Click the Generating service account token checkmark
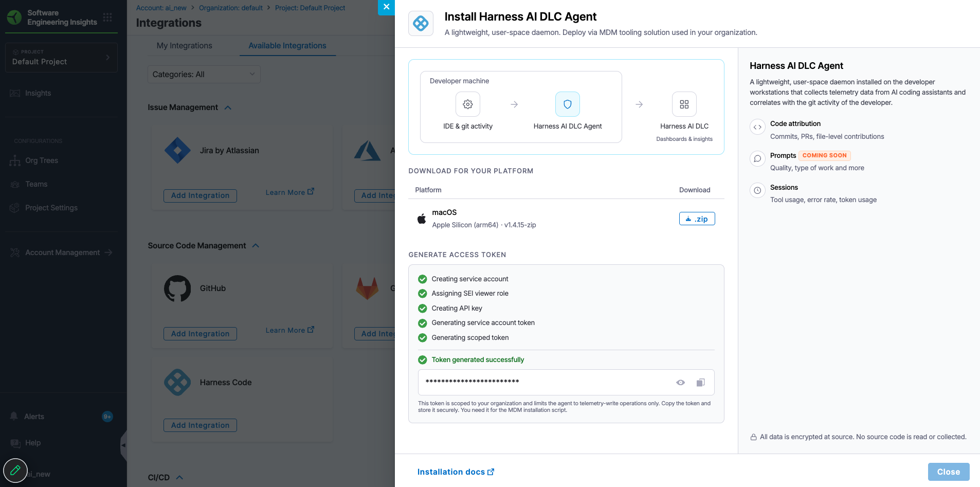 [x=422, y=323]
